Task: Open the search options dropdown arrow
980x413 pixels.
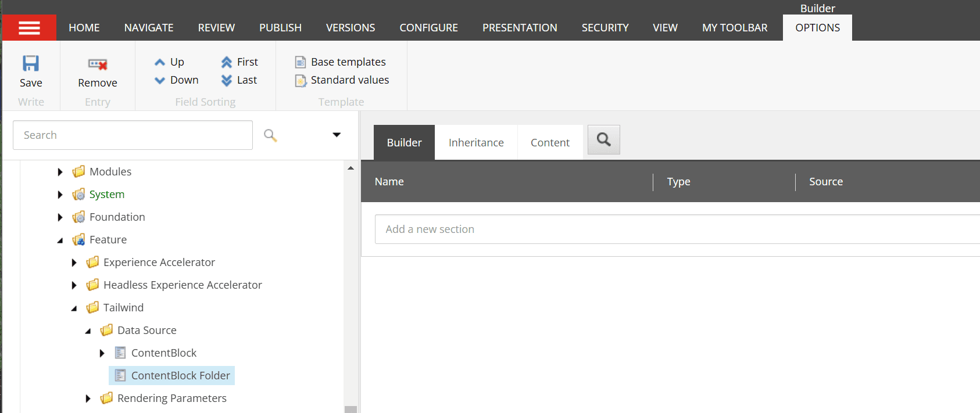Action: pos(336,135)
